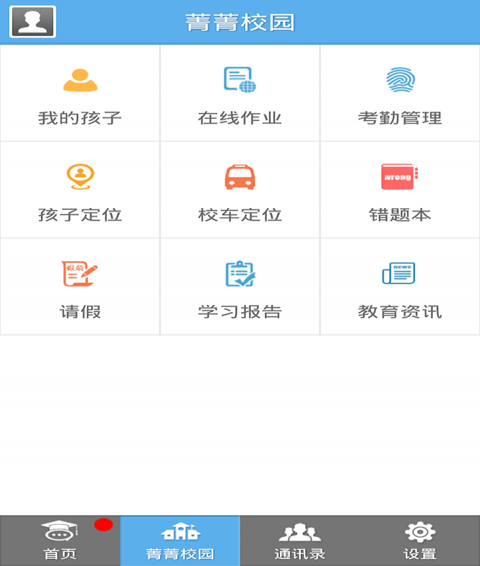Viewport: 480px width, 566px height.
Task: Open the 设置 settings tab
Action: pyautogui.click(x=420, y=540)
